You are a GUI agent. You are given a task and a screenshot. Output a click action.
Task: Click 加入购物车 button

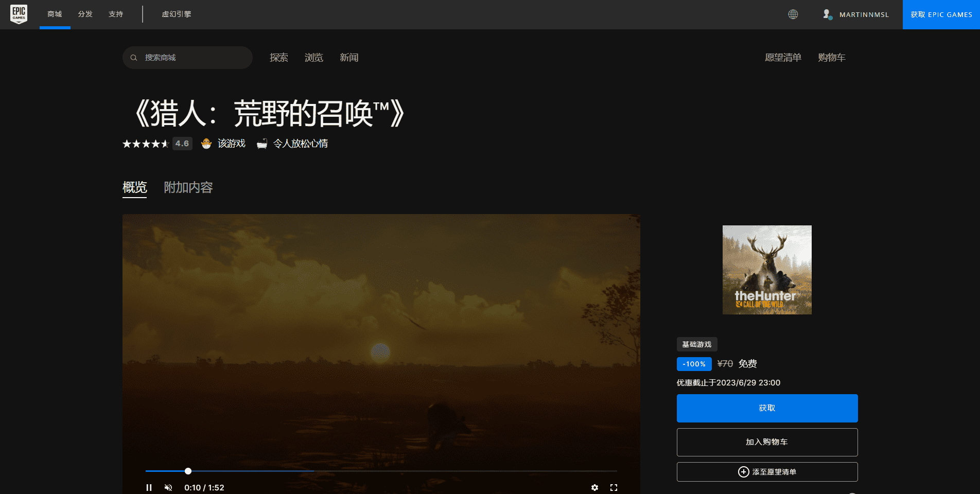point(767,442)
